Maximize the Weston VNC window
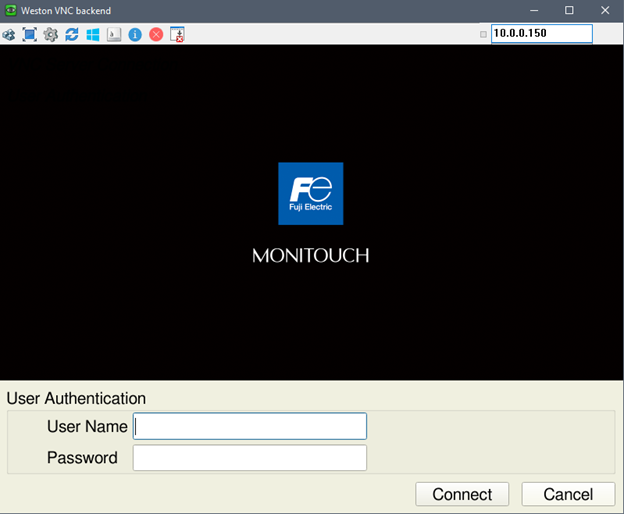The width and height of the screenshot is (624, 514). tap(569, 10)
